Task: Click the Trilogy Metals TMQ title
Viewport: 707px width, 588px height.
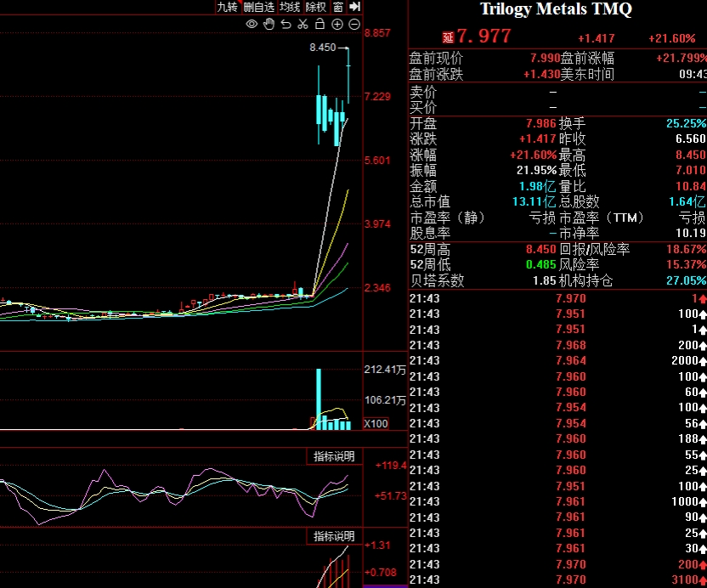Action: click(557, 9)
